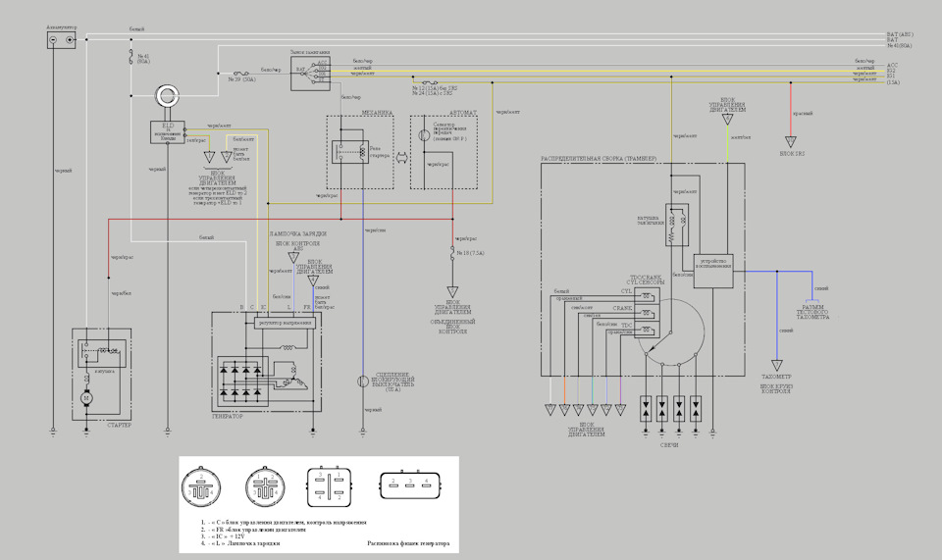
Task: Select the three-pin rectangular connector pinout
Action: pos(410,484)
